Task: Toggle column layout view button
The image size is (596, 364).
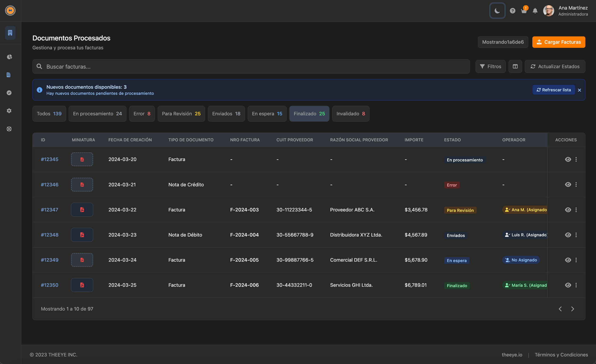Action: point(515,66)
